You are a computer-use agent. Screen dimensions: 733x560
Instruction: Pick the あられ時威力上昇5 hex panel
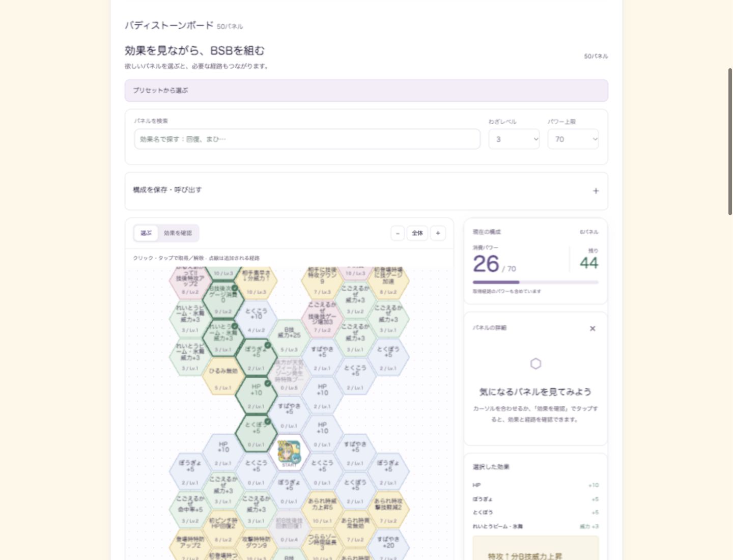(x=322, y=511)
